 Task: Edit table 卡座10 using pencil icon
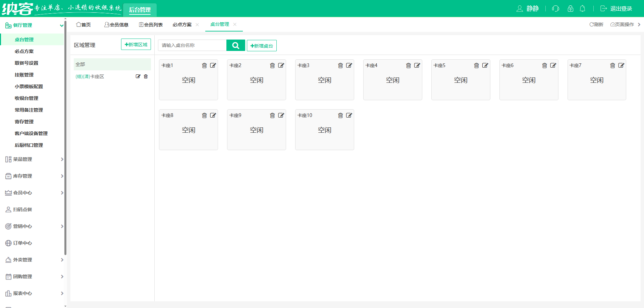(349, 116)
